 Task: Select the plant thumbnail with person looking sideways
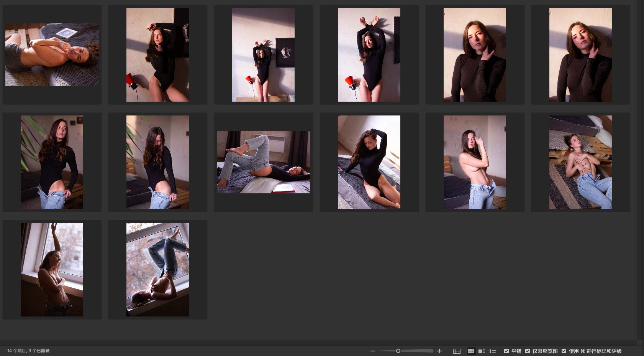(x=52, y=162)
